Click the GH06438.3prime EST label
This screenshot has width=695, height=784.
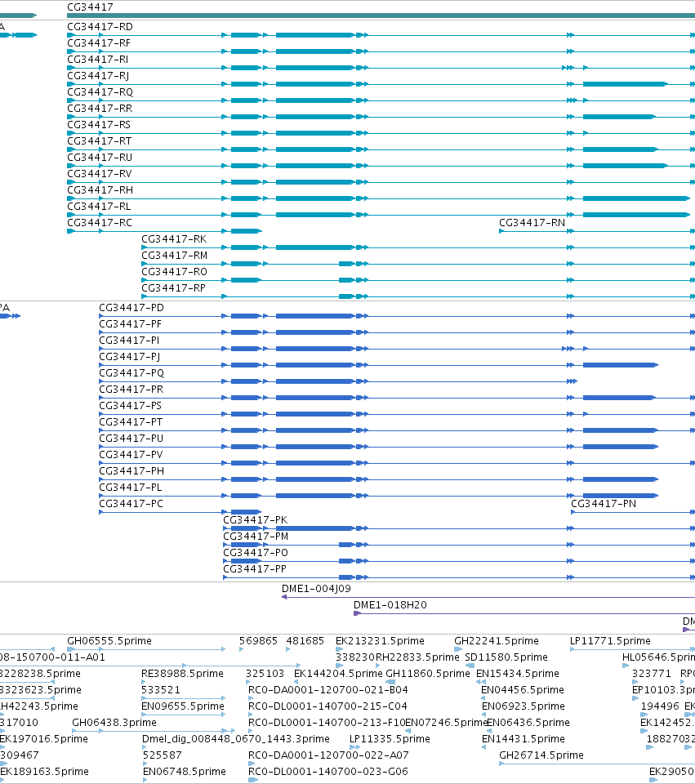[x=114, y=723]
